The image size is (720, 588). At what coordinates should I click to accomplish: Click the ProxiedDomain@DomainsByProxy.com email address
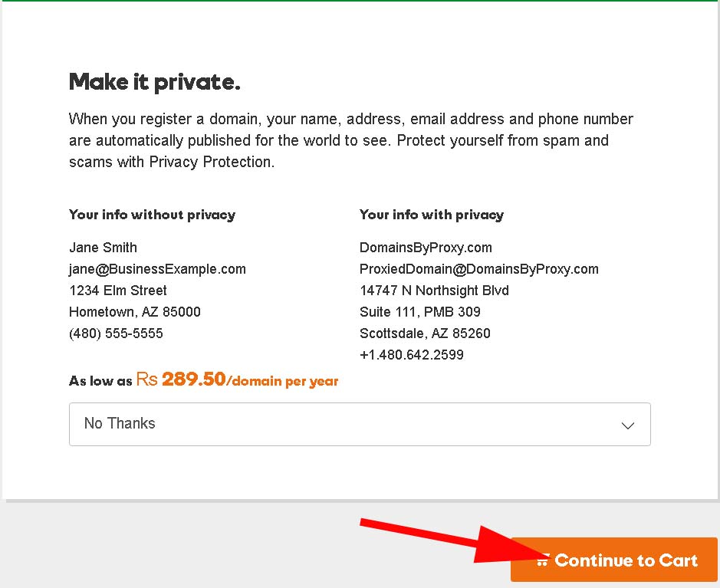tap(478, 269)
